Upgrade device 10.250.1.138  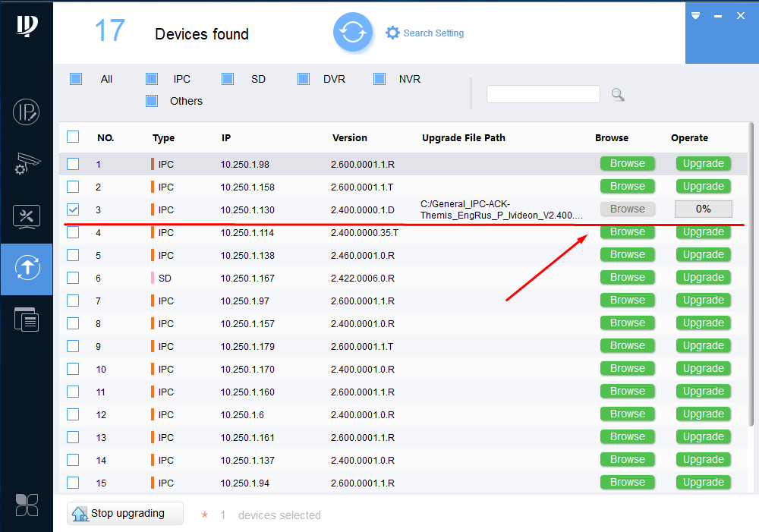704,255
